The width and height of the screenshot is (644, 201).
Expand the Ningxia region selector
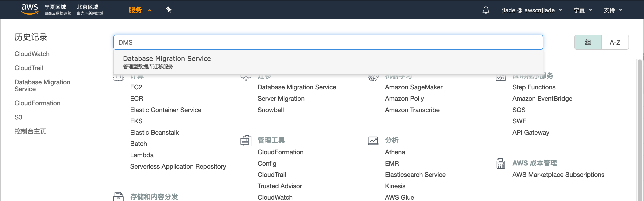click(583, 10)
